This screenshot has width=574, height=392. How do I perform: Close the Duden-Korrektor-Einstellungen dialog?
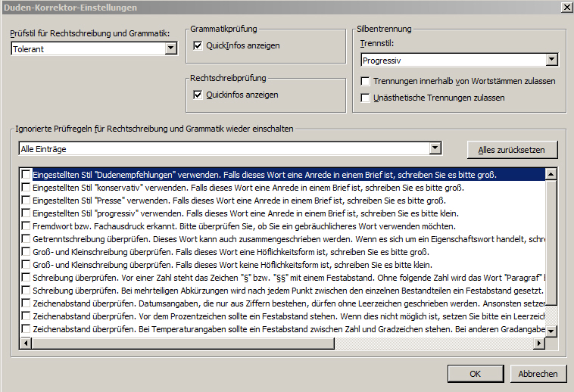(565, 7)
